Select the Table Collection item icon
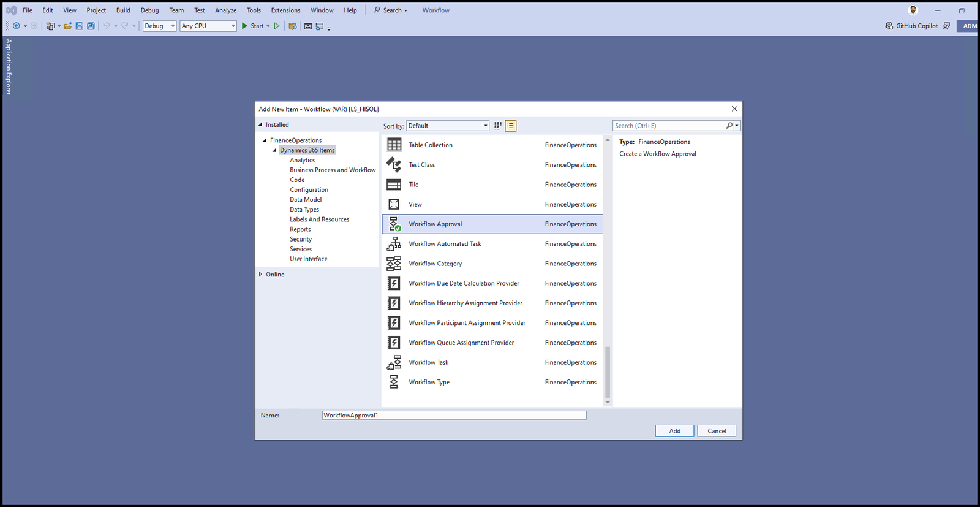 click(x=394, y=145)
